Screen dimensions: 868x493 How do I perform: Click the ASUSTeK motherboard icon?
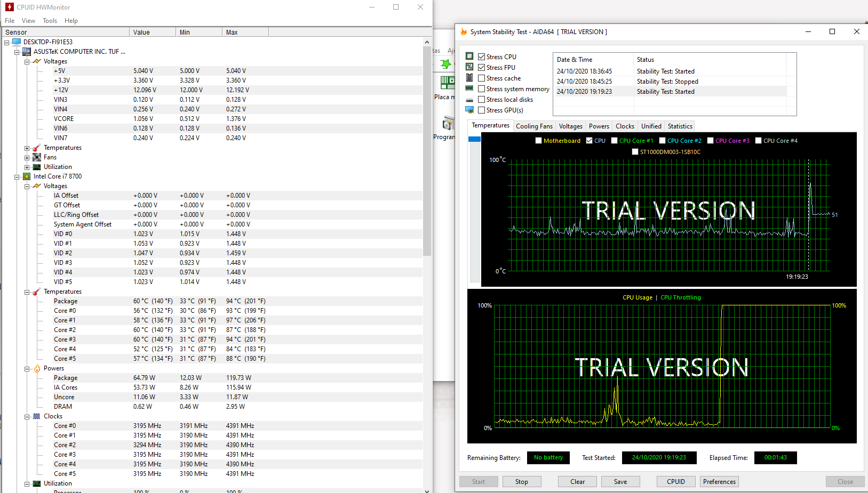27,51
